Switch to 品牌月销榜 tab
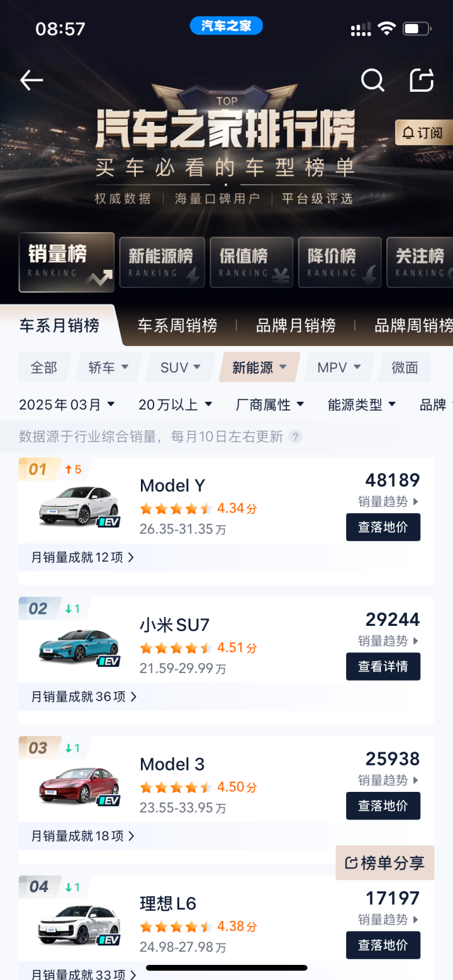The width and height of the screenshot is (453, 980). pos(296,325)
